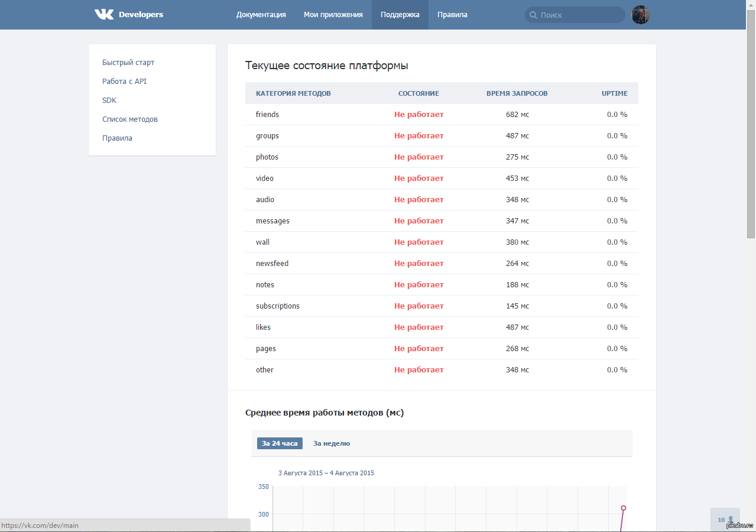Open the user profile avatar
The image size is (756, 532).
tap(641, 15)
